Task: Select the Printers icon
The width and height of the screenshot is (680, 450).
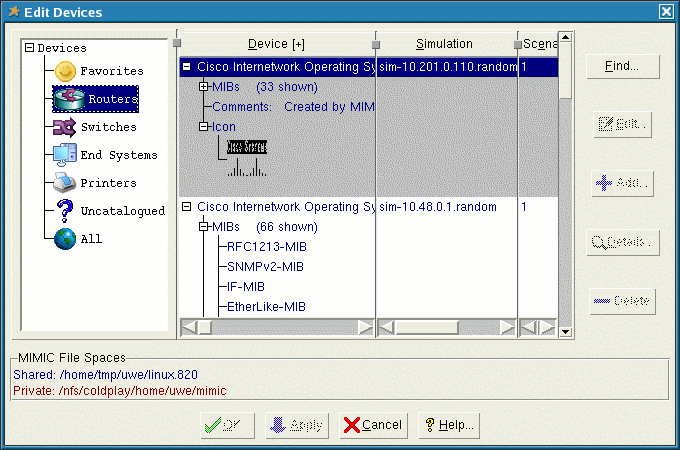Action: (65, 183)
